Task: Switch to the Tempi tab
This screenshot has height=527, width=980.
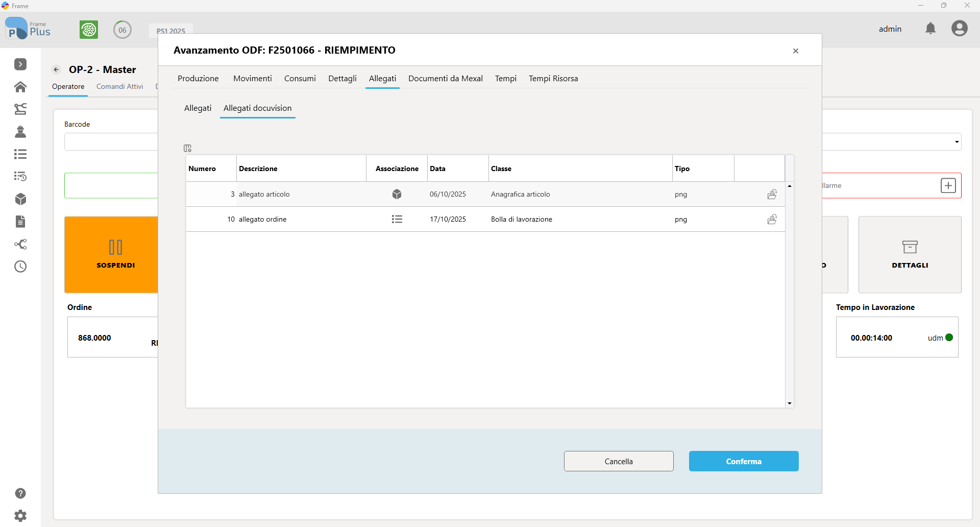Action: point(506,78)
